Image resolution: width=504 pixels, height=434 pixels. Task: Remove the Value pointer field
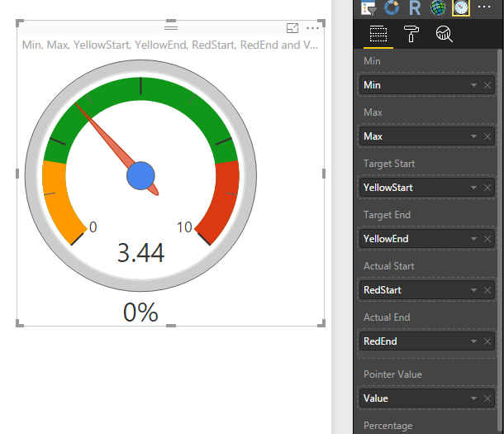coord(487,398)
